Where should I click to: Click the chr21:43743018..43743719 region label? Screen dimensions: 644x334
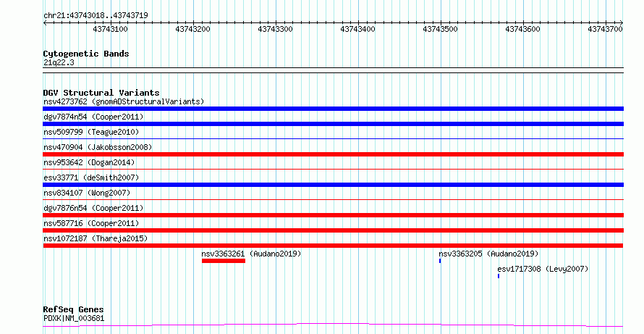point(96,15)
